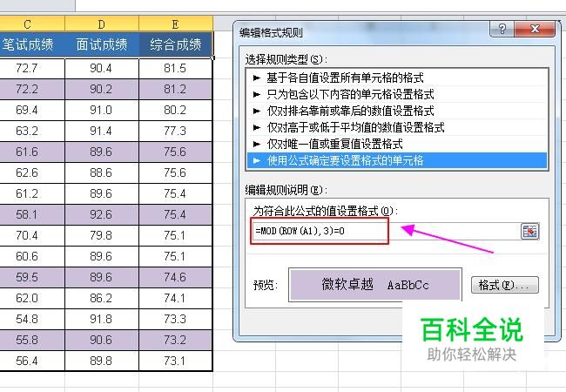
Task: Click the 笔试成绩 header cell
Action: click(31, 44)
